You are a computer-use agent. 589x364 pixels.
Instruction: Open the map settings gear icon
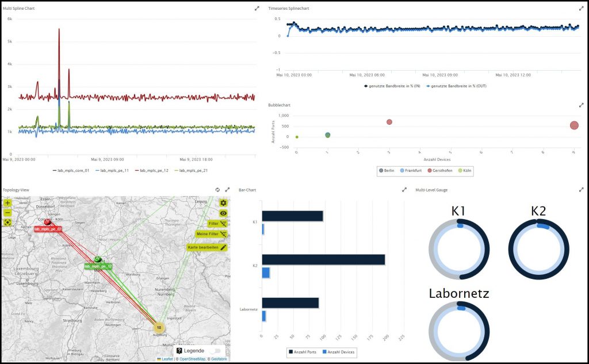pos(223,202)
